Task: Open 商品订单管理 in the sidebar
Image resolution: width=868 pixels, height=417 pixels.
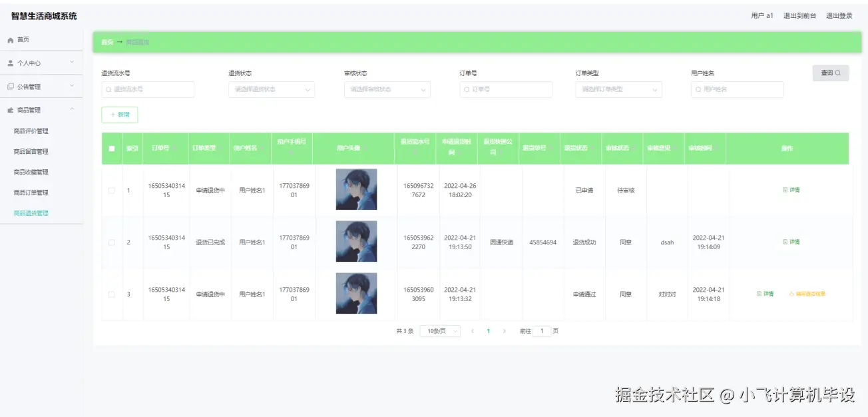Action: pos(31,193)
